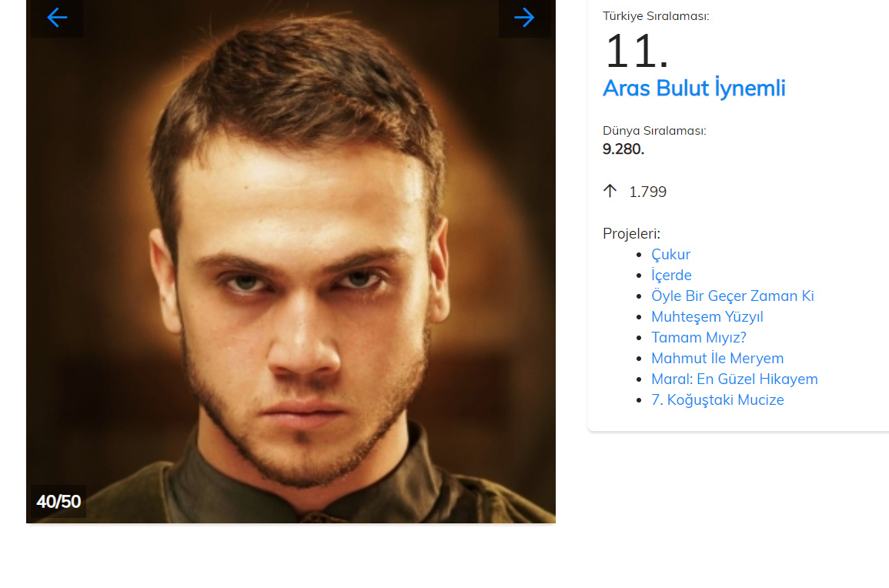Open the Tamam Mıyız? project link
Viewport: 889px width, 588px height.
point(698,338)
